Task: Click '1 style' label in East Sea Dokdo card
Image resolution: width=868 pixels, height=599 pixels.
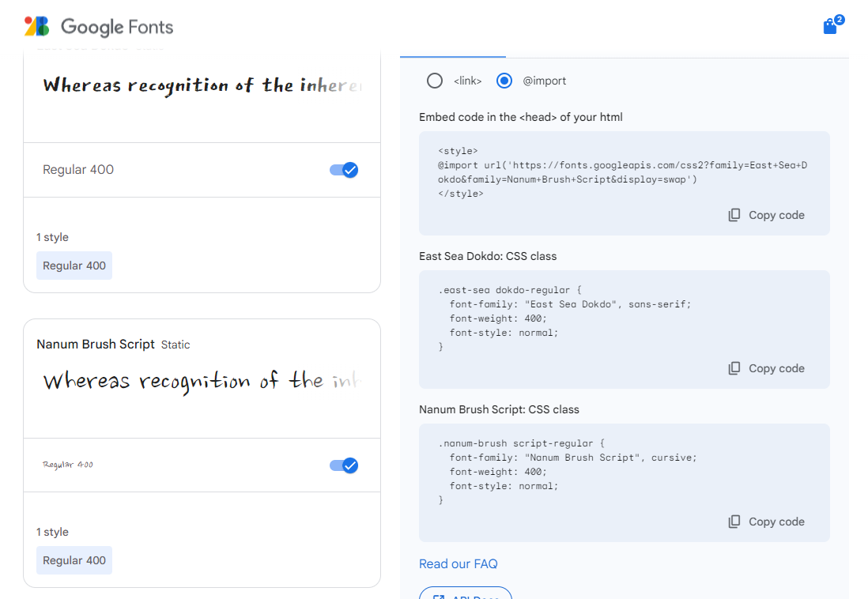Action: [x=53, y=238]
